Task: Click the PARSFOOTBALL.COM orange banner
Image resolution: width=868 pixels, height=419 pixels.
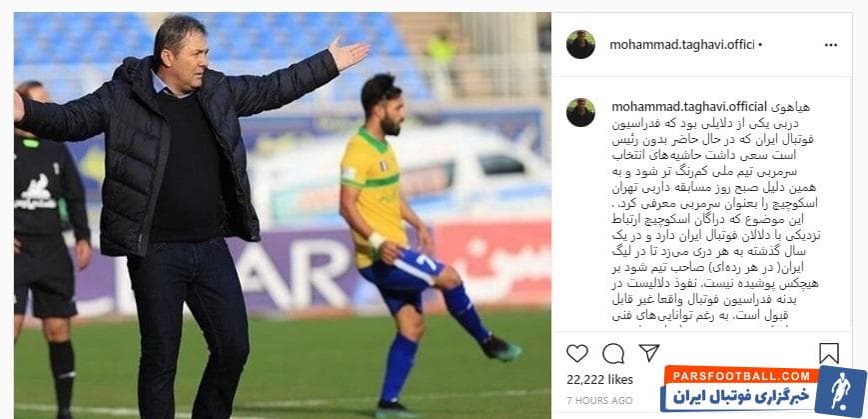Action: (739, 375)
